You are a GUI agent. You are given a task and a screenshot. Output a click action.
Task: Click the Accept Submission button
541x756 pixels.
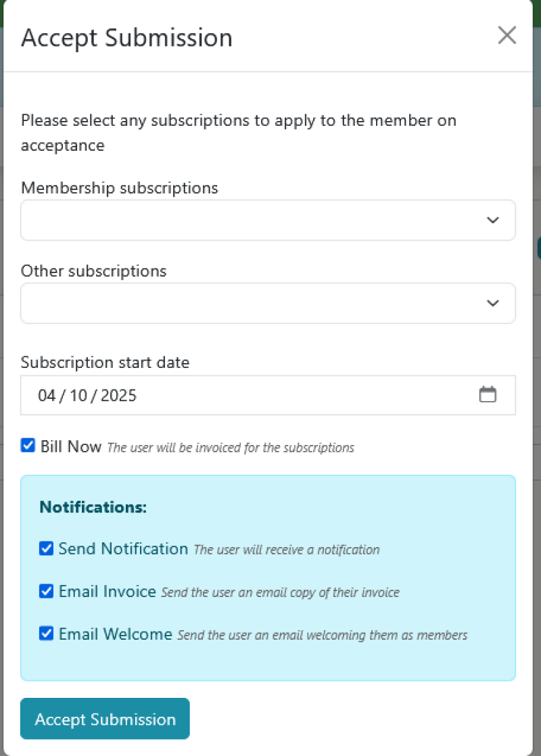click(105, 719)
